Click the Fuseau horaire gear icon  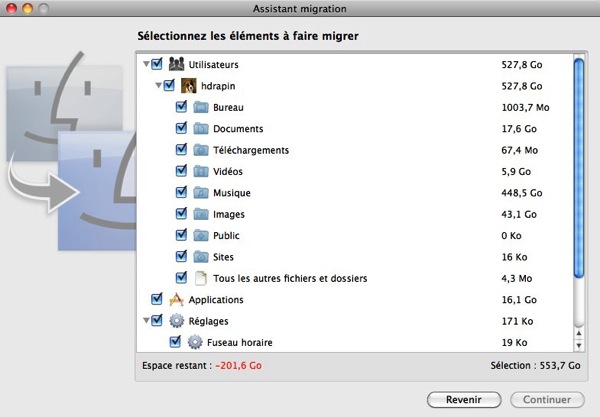coord(195,342)
